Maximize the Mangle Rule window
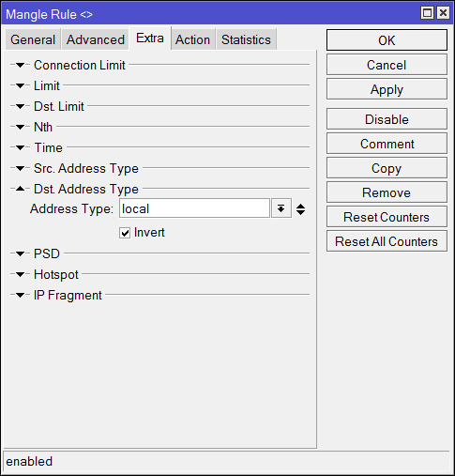The height and width of the screenshot is (476, 455). 427,13
